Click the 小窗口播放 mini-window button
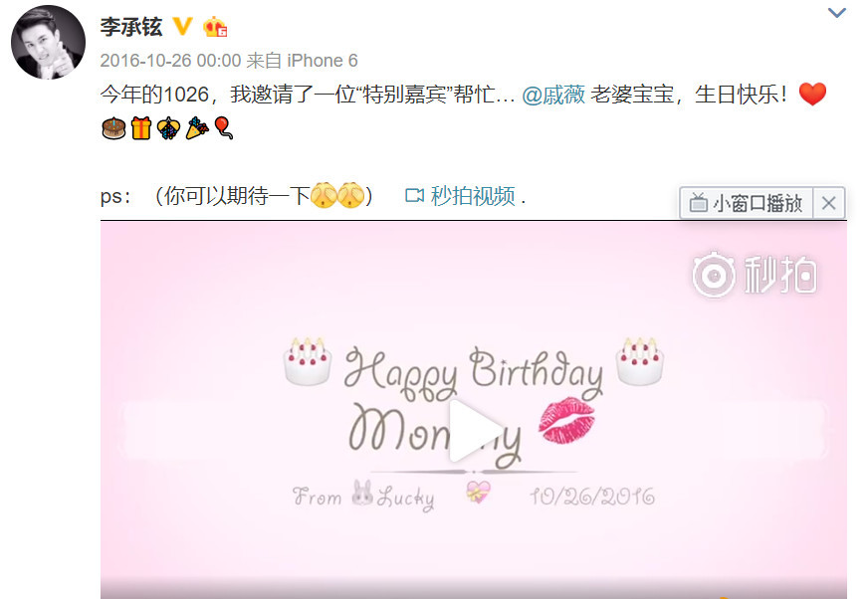The height and width of the screenshot is (599, 868). [747, 203]
